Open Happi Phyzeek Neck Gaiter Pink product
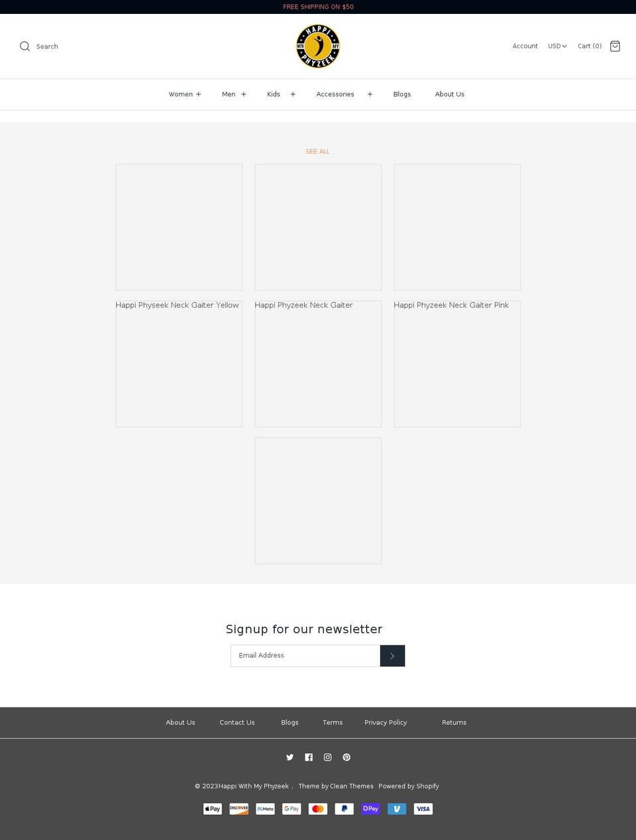 tap(451, 305)
